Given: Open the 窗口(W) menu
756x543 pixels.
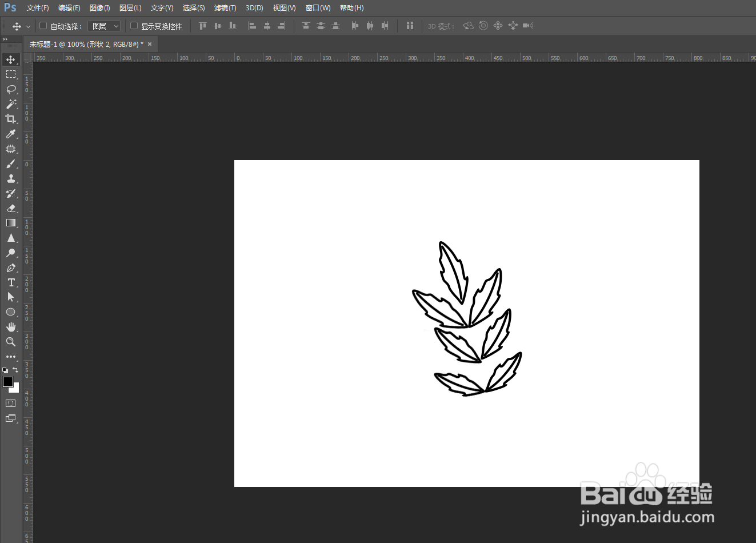Looking at the screenshot, I should 318,8.
